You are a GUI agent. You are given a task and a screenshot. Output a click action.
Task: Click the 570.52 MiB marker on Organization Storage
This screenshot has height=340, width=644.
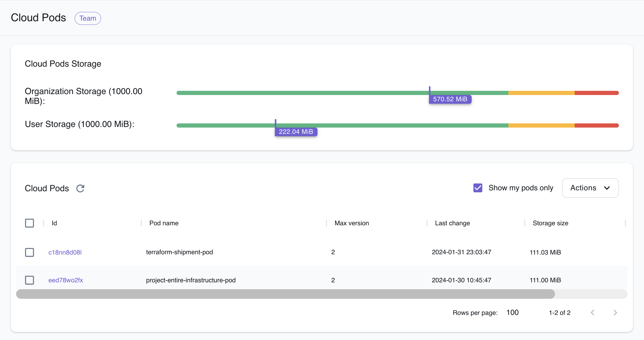click(450, 99)
